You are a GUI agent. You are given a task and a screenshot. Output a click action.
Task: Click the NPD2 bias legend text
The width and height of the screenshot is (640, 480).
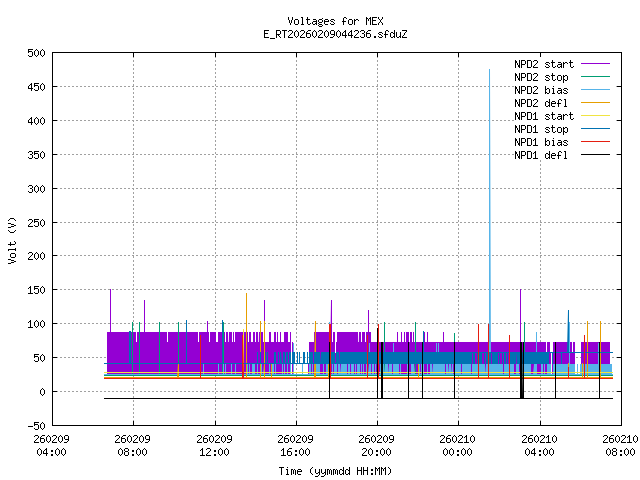click(542, 90)
